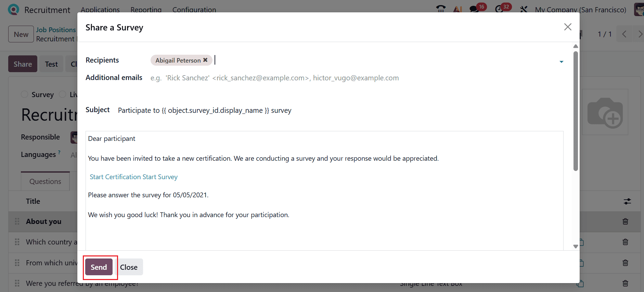Click drag handle of Were you referred row
This screenshot has height=292, width=644.
pos(17,283)
